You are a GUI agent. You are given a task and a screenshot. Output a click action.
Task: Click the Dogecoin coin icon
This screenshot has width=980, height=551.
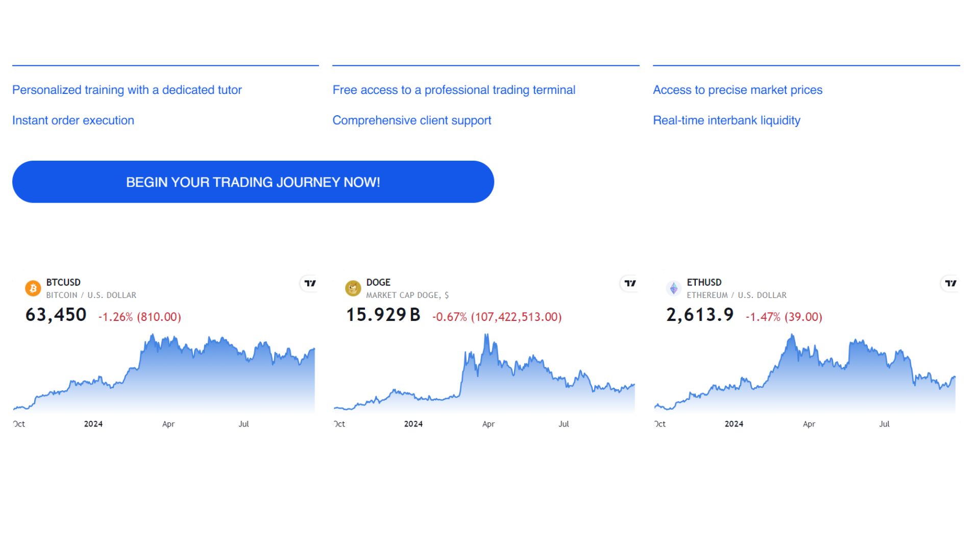point(353,288)
